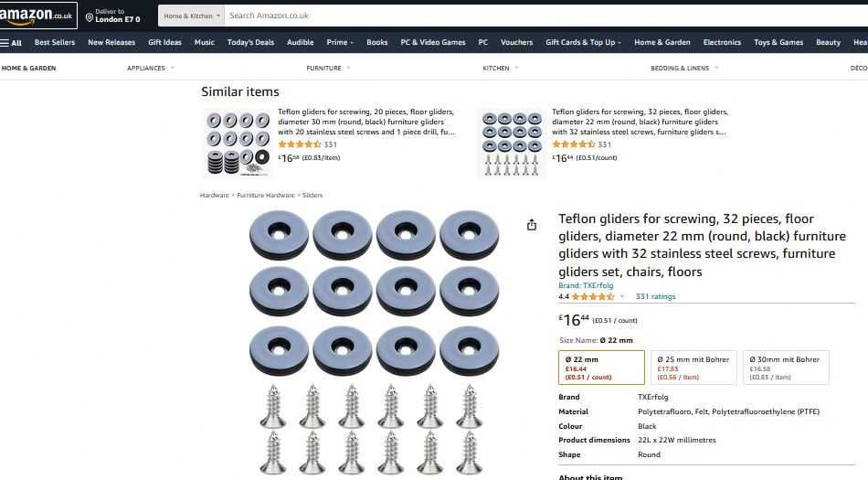The height and width of the screenshot is (480, 868).
Task: Open the TXErfolg brand link
Action: (x=586, y=285)
